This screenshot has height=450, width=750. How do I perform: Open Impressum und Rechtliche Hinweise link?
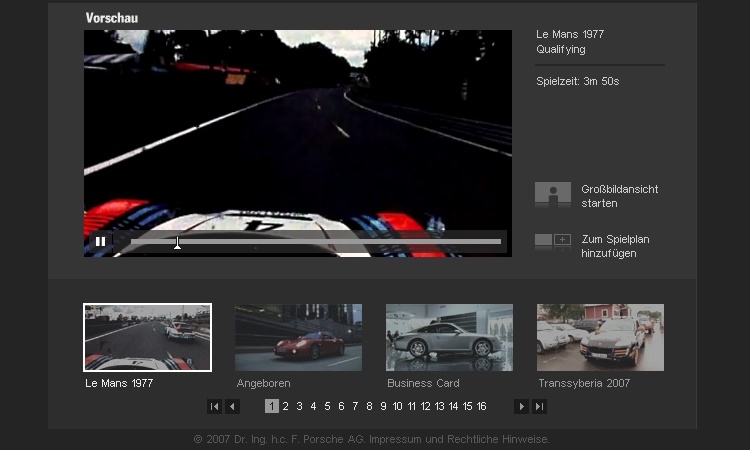point(459,439)
